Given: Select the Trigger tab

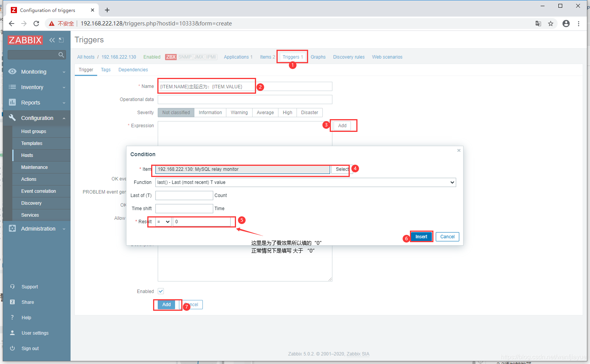Looking at the screenshot, I should point(86,70).
